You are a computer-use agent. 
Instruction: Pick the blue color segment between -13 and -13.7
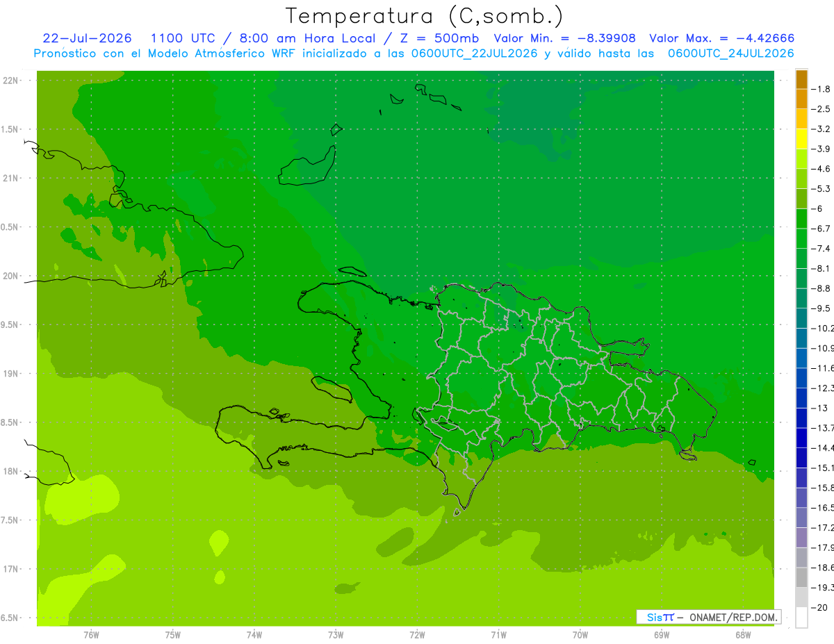(801, 418)
